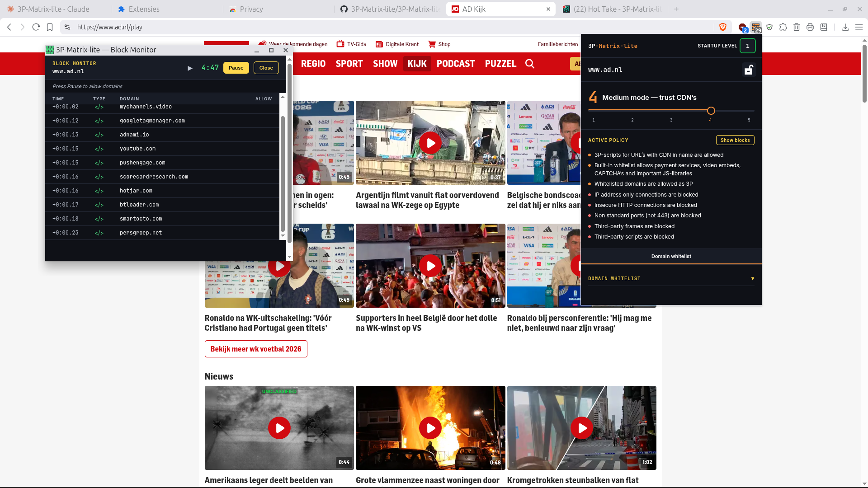868x488 pixels.
Task: Expand the DOMAIN WHITELIST section
Action: click(671, 278)
